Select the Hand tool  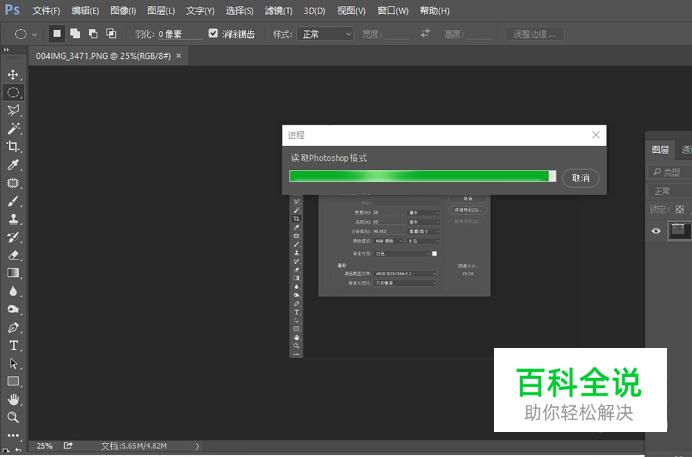click(13, 400)
